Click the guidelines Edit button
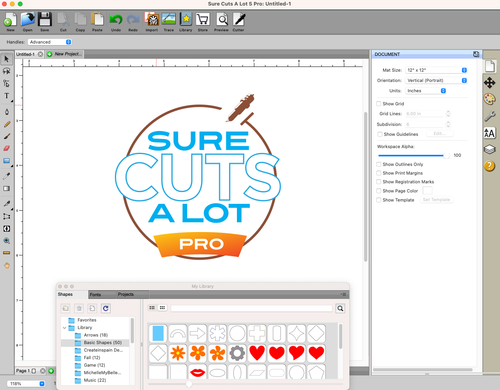The width and height of the screenshot is (500, 390). [438, 133]
